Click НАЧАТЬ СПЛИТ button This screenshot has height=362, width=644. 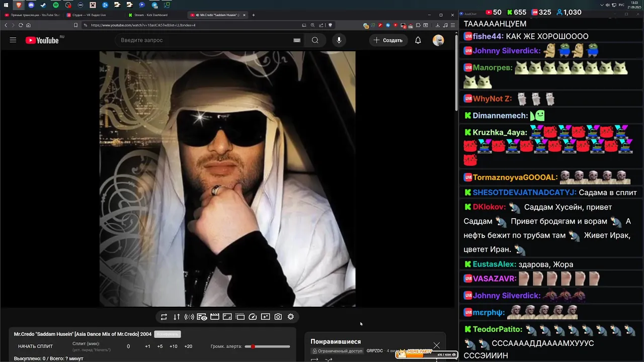(35, 346)
